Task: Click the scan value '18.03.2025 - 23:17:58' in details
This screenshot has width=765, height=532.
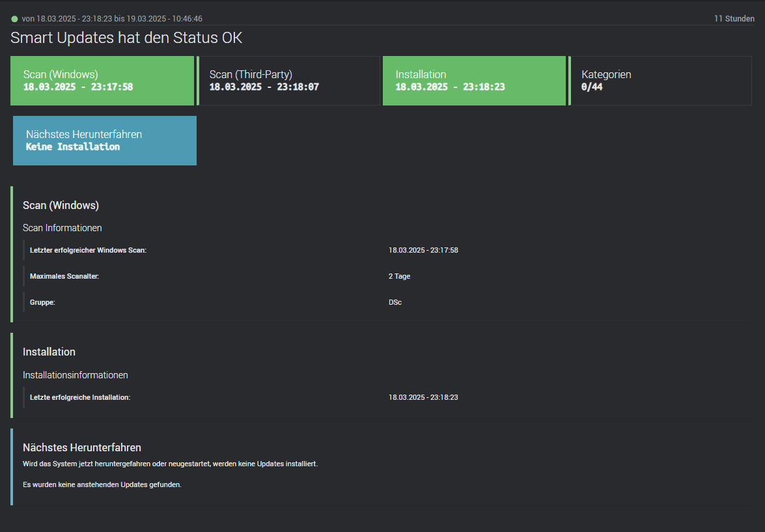Action: click(423, 250)
